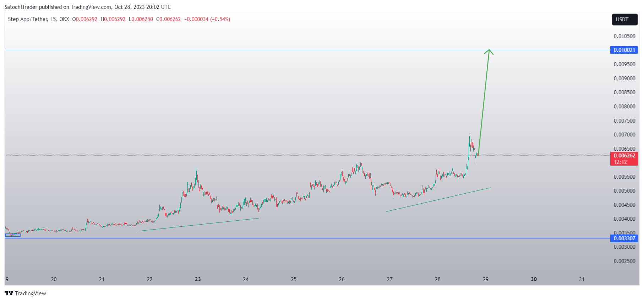The height and width of the screenshot is (301, 644).
Task: Click the open value O0.006292
Action: tap(84, 19)
